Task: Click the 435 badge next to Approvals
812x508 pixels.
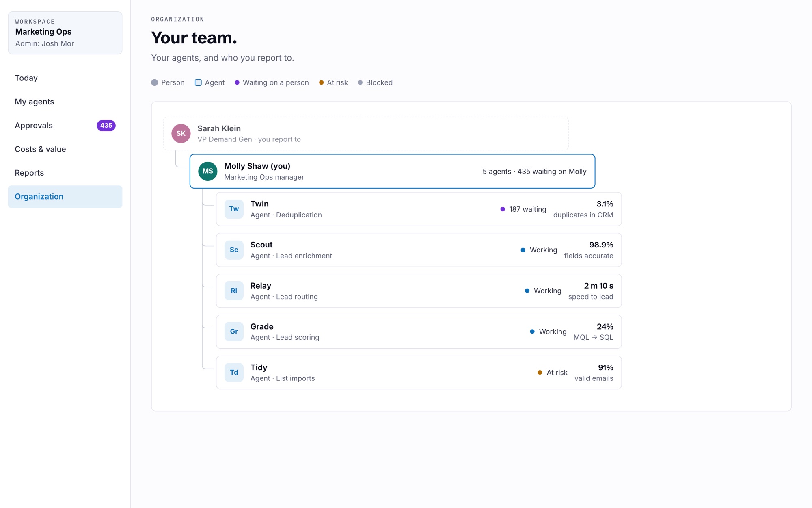Action: [106, 126]
